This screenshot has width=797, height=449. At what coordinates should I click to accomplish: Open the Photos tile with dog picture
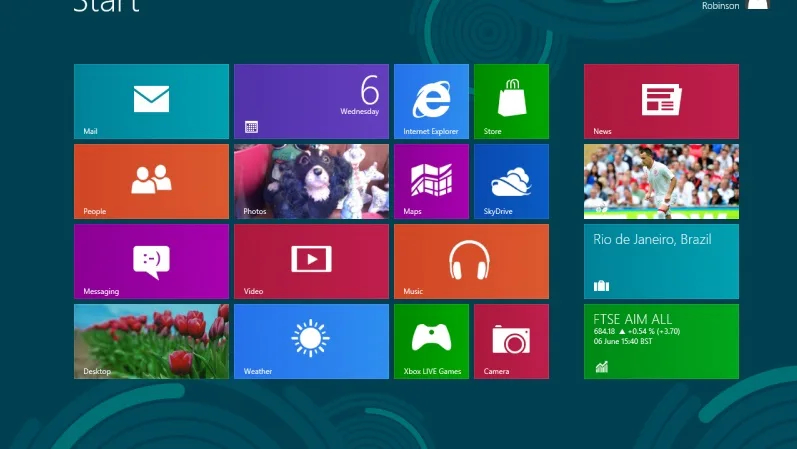(x=312, y=182)
